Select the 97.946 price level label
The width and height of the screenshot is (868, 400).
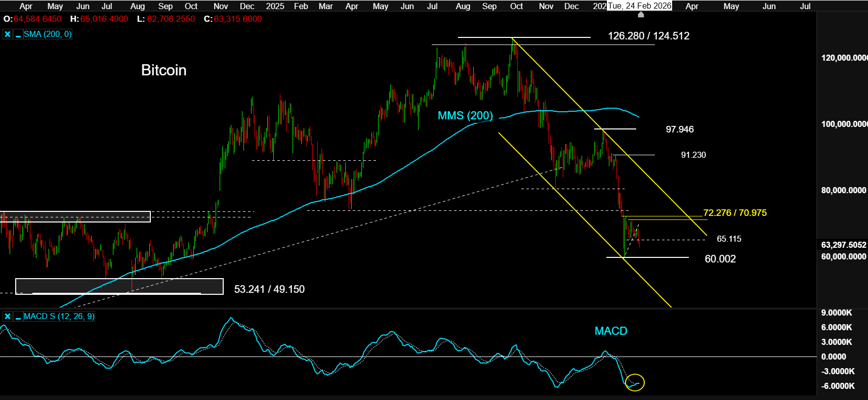click(x=679, y=129)
